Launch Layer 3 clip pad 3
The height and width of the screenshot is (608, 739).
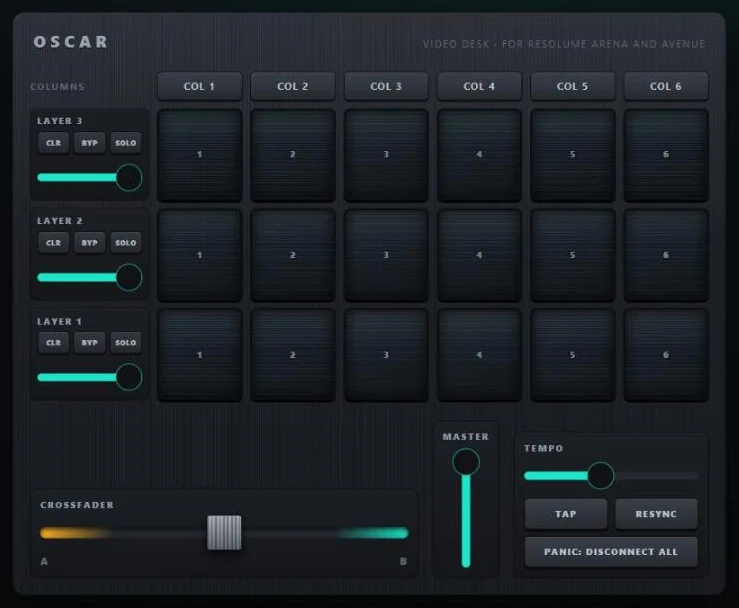coord(386,155)
